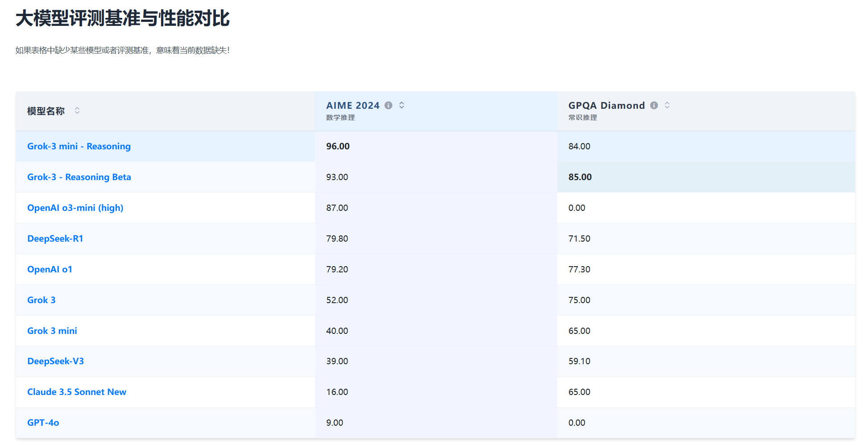
Task: Select the 77.30 GPQA score cell
Action: pos(706,269)
